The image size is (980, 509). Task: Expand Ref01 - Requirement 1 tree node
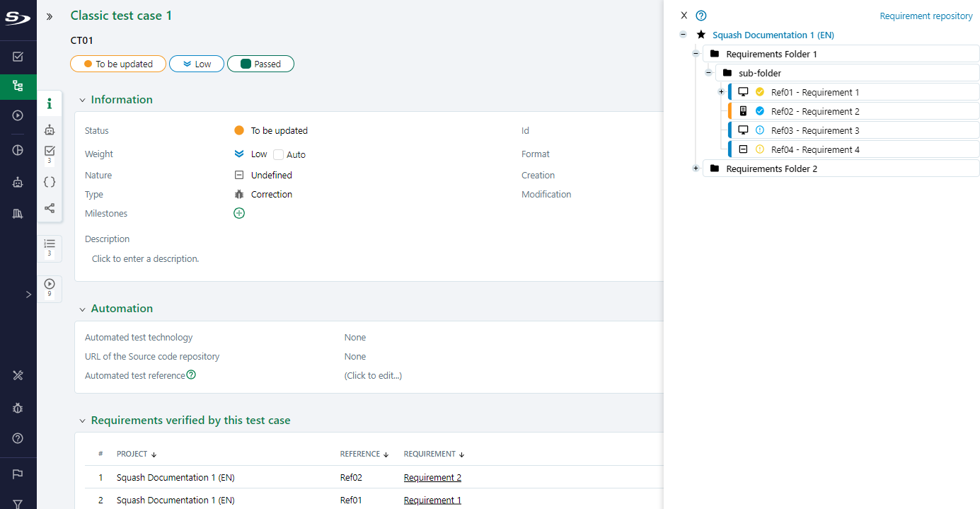721,91
